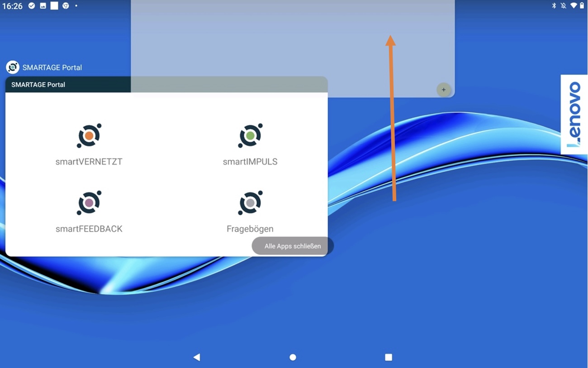The width and height of the screenshot is (588, 368).
Task: Close all apps with Alle Apps schließen
Action: 293,246
